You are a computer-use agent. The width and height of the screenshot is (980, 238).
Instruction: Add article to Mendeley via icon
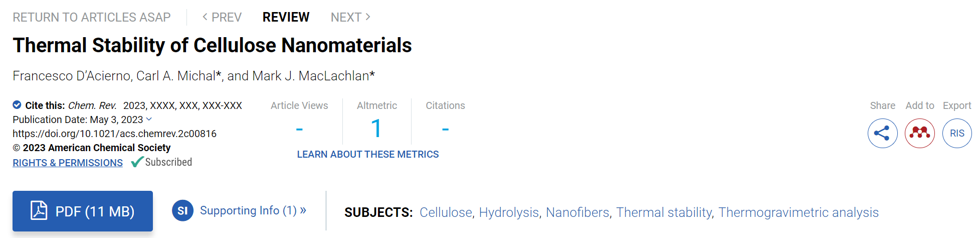[920, 133]
